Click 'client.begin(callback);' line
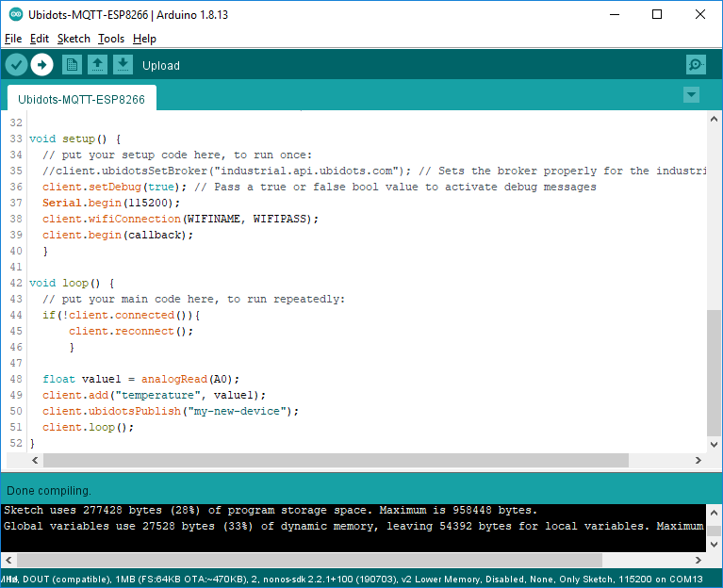This screenshot has width=723, height=588. [118, 235]
